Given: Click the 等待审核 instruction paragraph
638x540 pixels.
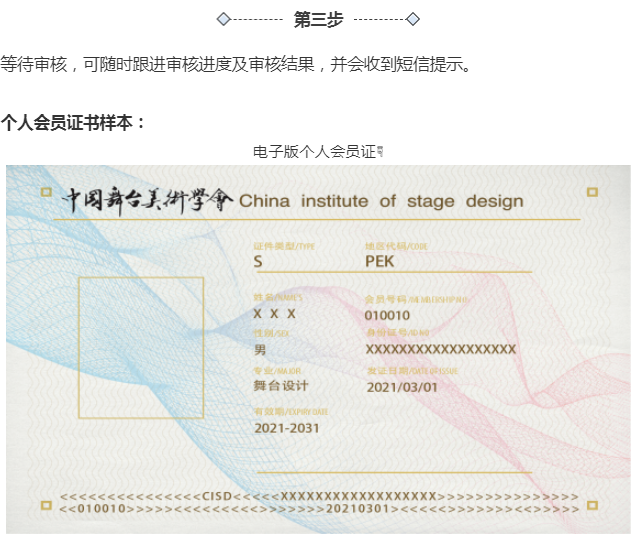Looking at the screenshot, I should (235, 65).
